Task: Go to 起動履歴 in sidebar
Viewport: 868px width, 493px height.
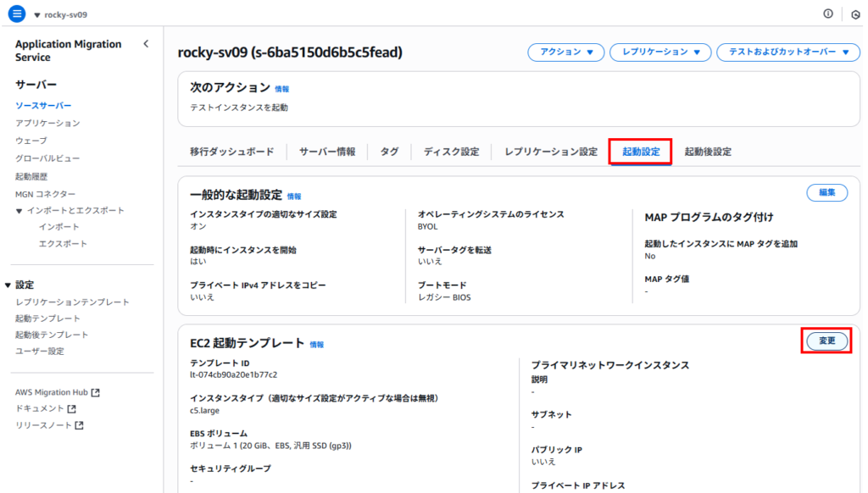Action: (31, 176)
